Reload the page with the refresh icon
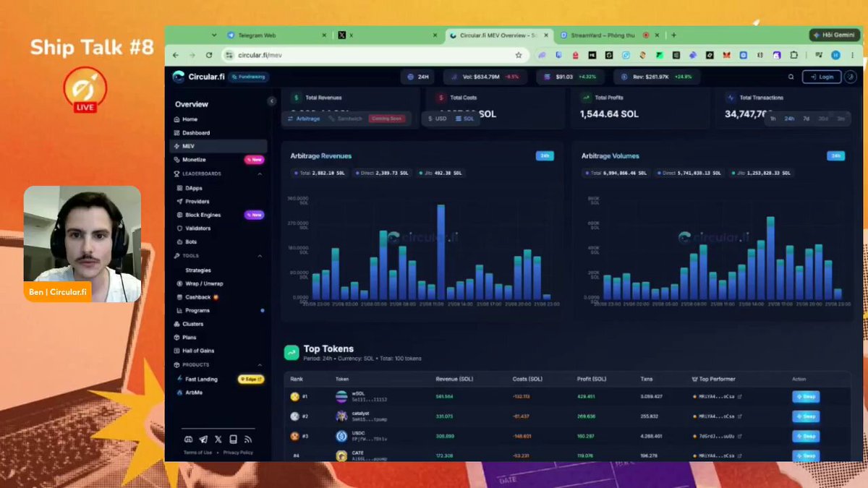868x488 pixels. coord(209,55)
